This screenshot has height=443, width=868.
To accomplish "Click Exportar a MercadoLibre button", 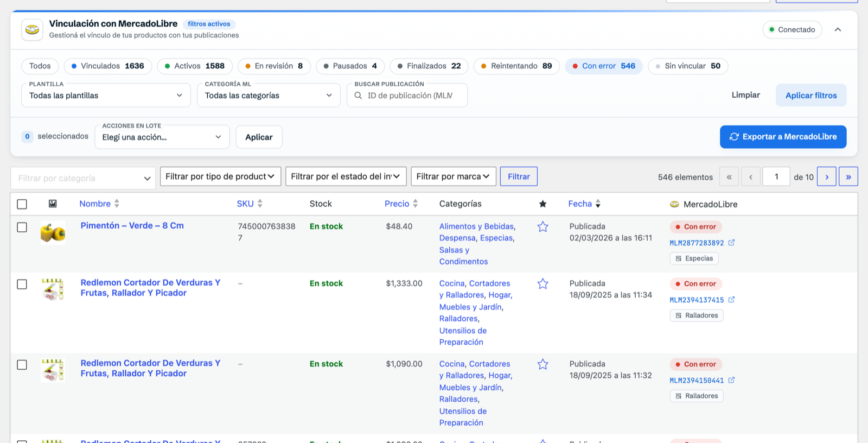I will point(783,137).
